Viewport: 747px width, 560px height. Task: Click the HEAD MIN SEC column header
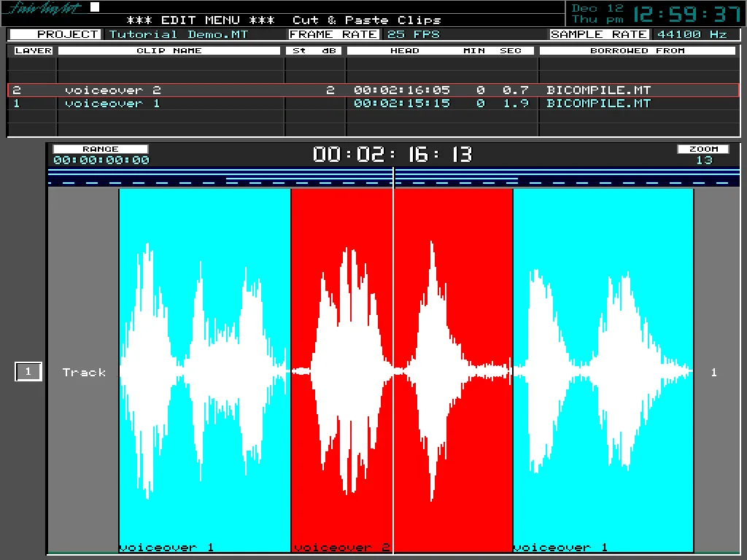(x=441, y=50)
